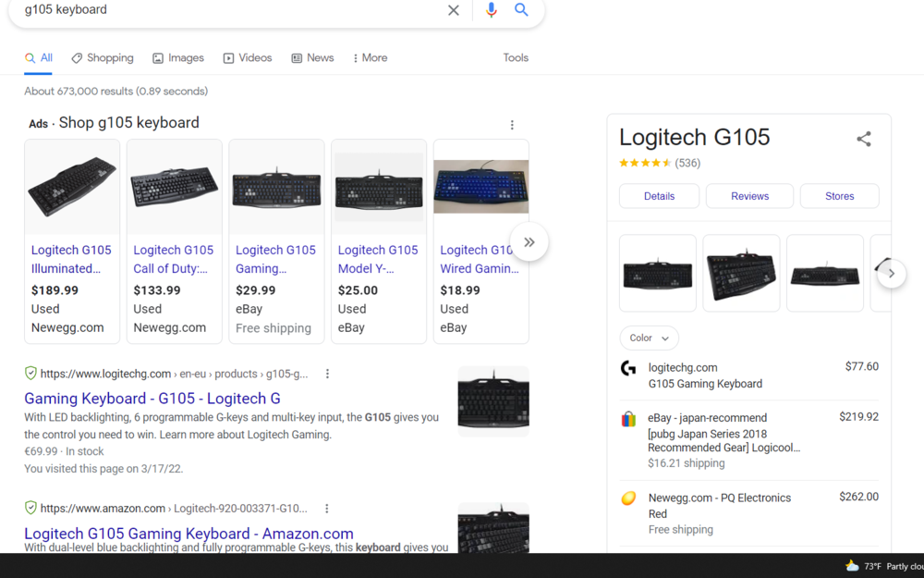This screenshot has width=924, height=578.
Task: Click the voice search microphone icon
Action: 491,10
